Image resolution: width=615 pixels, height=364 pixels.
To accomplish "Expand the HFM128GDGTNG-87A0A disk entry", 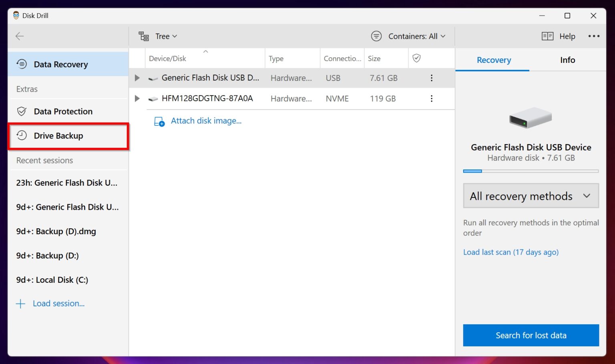I will (137, 99).
